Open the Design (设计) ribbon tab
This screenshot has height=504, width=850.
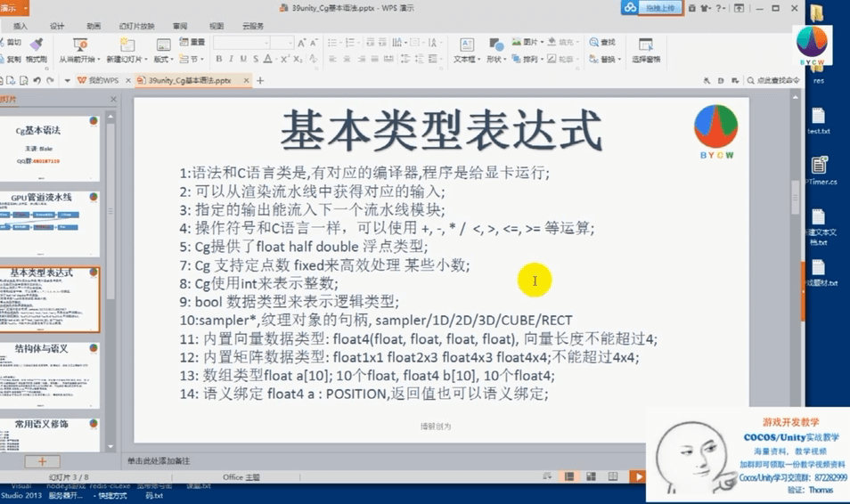point(57,26)
